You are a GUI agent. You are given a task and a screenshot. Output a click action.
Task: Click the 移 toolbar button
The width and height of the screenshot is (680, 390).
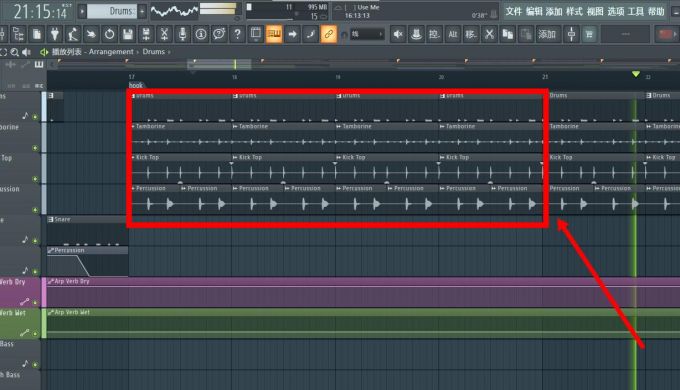pos(471,34)
